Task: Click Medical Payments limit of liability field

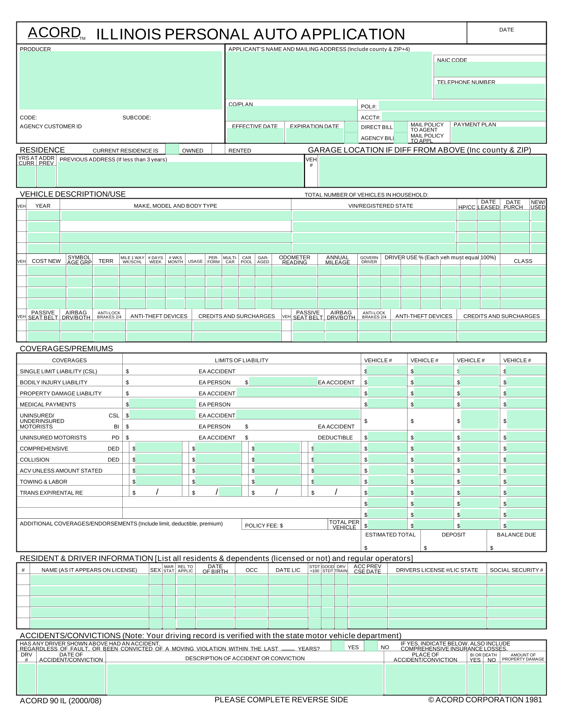Action: (x=162, y=404)
